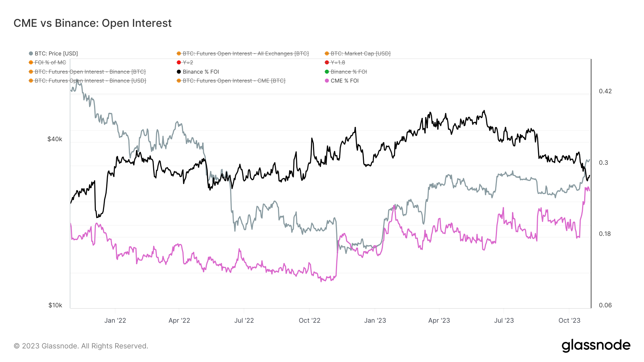Click the gray dot beside BTC: Price [USD]

click(x=31, y=54)
